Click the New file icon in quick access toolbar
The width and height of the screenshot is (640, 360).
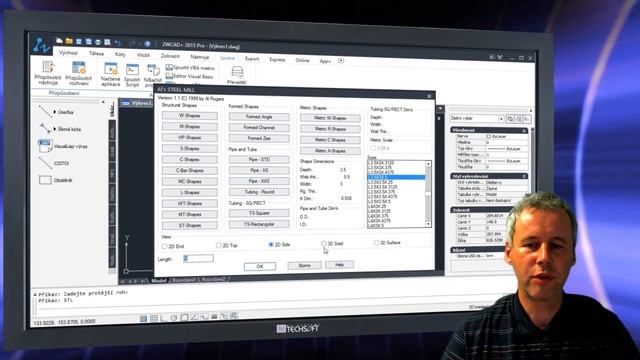(x=59, y=40)
